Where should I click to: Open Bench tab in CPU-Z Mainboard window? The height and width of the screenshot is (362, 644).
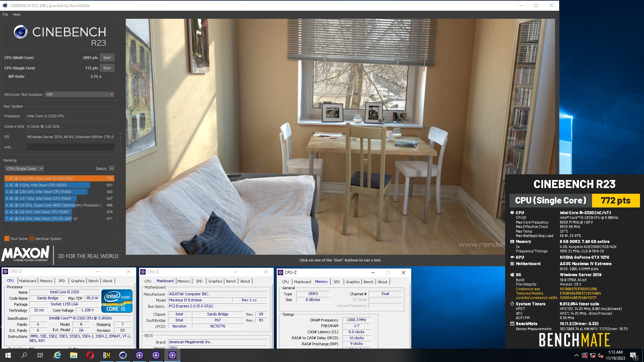[231, 281]
